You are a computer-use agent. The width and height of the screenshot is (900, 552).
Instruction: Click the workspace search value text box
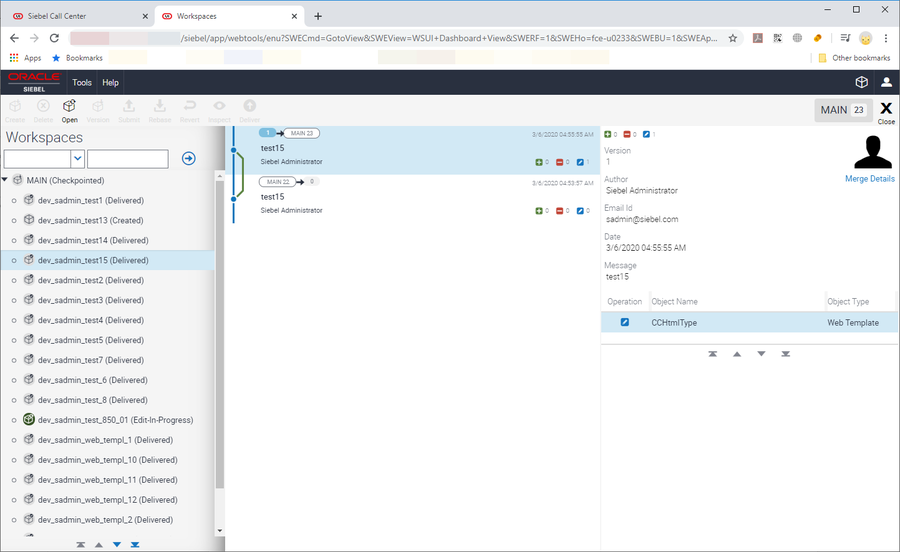pos(128,158)
